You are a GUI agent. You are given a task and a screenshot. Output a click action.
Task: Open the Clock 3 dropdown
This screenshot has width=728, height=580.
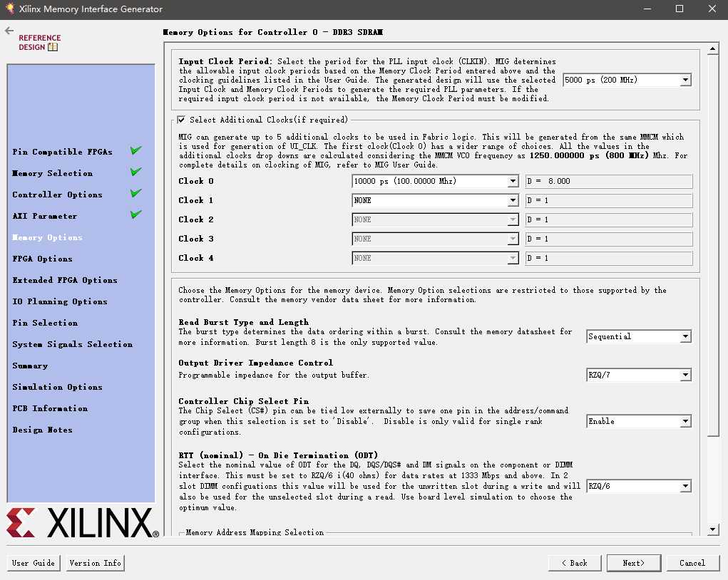[x=435, y=239]
